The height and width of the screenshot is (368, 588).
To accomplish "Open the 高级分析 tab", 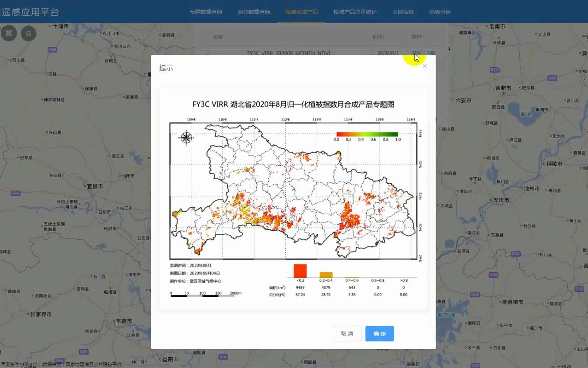I will [x=440, y=12].
